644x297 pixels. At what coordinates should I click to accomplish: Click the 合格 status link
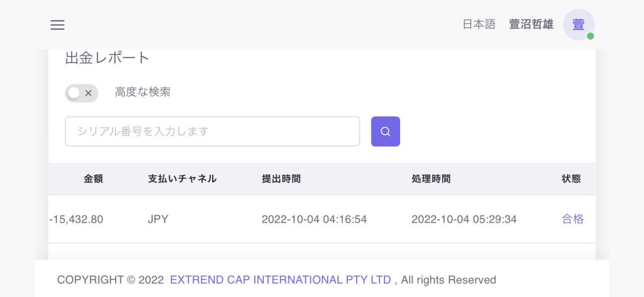tap(573, 219)
